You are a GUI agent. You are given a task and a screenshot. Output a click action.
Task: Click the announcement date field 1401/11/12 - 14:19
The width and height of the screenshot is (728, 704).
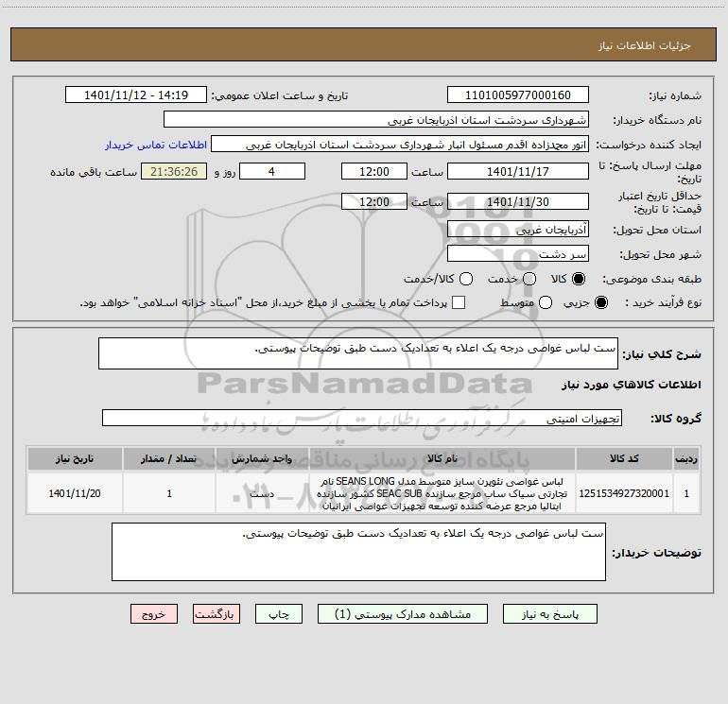tap(136, 94)
